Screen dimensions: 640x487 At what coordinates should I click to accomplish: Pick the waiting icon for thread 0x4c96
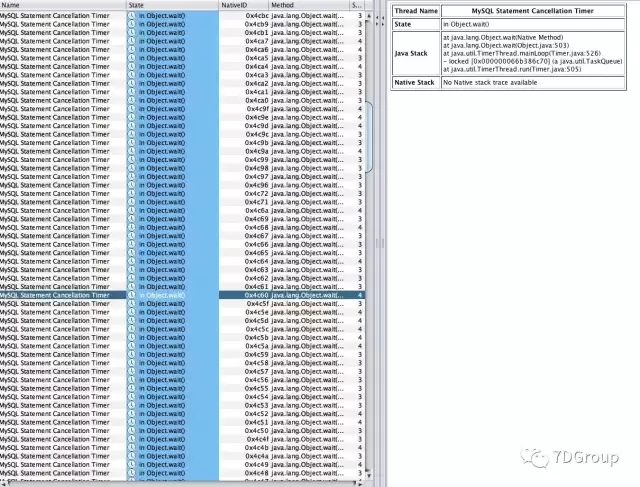click(131, 185)
